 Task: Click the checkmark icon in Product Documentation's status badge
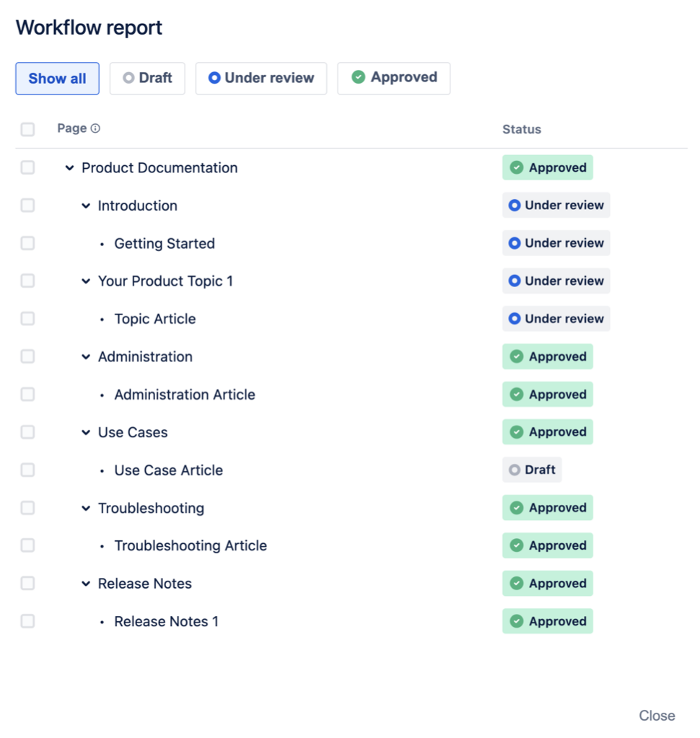[x=517, y=167]
